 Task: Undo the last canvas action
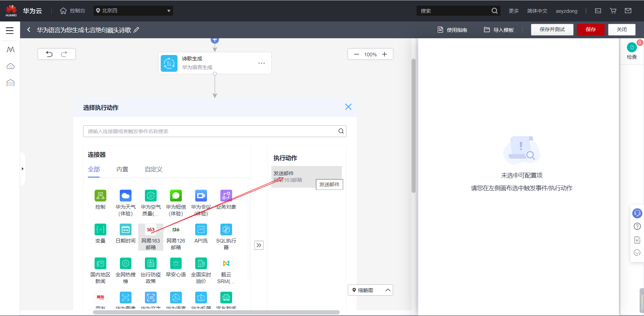pyautogui.click(x=49, y=54)
